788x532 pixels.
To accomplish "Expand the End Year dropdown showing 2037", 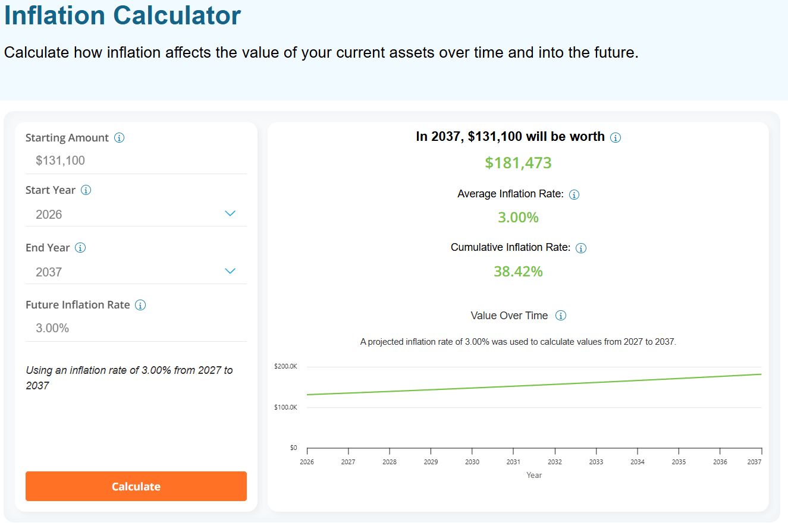I will point(136,272).
